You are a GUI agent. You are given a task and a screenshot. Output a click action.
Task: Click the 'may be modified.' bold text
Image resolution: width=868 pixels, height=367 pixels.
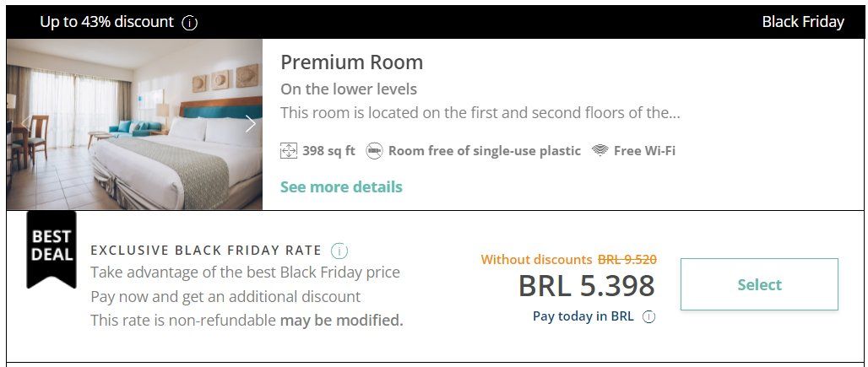(342, 321)
